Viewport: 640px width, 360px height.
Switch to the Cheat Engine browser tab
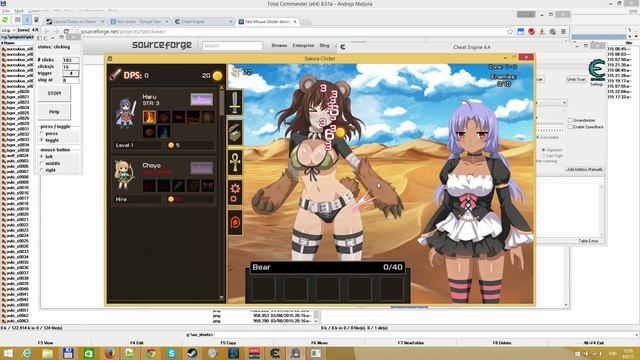tap(203, 21)
